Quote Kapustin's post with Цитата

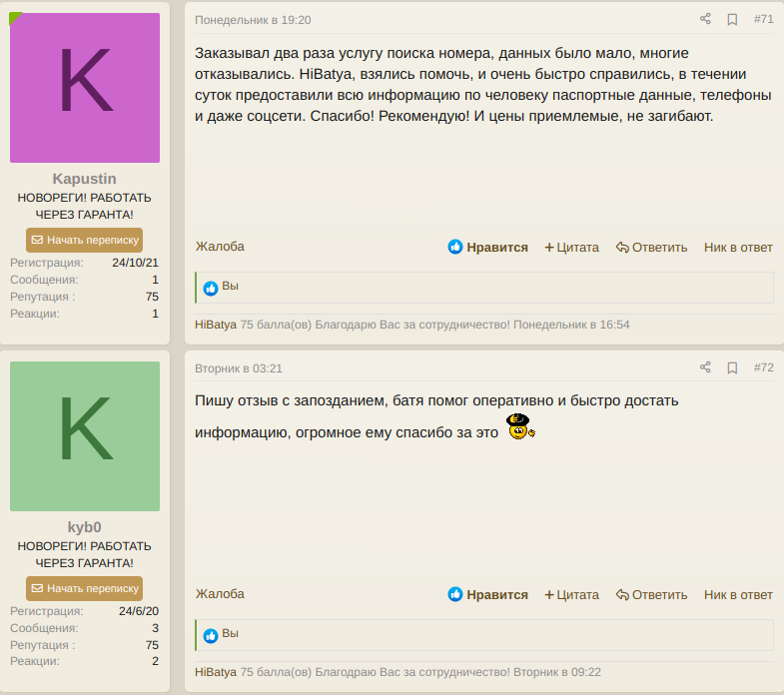click(571, 247)
